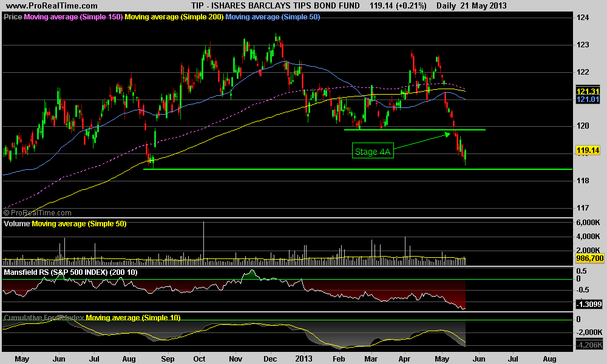
Task: Click the -0.5 Mansfield RS axis label
Action: (583, 290)
